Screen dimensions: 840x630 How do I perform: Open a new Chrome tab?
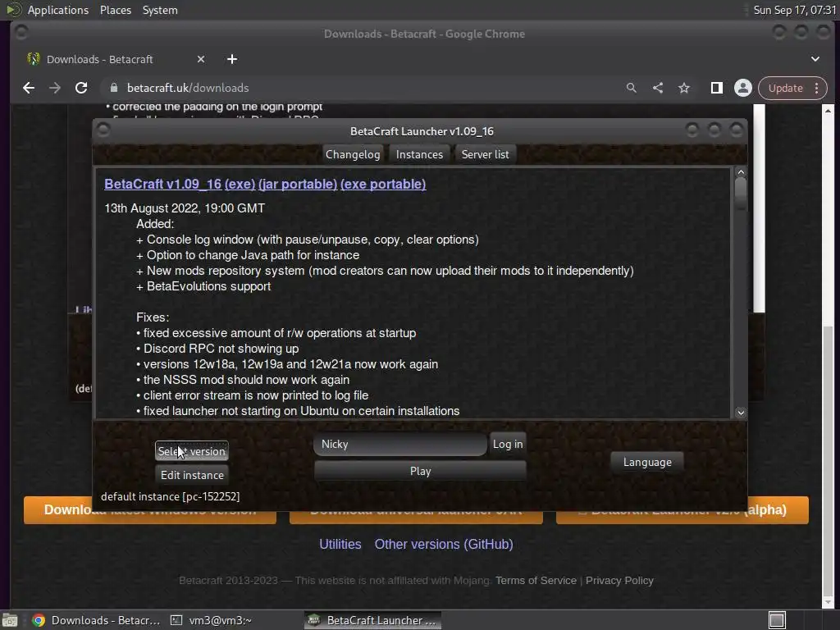click(x=232, y=59)
